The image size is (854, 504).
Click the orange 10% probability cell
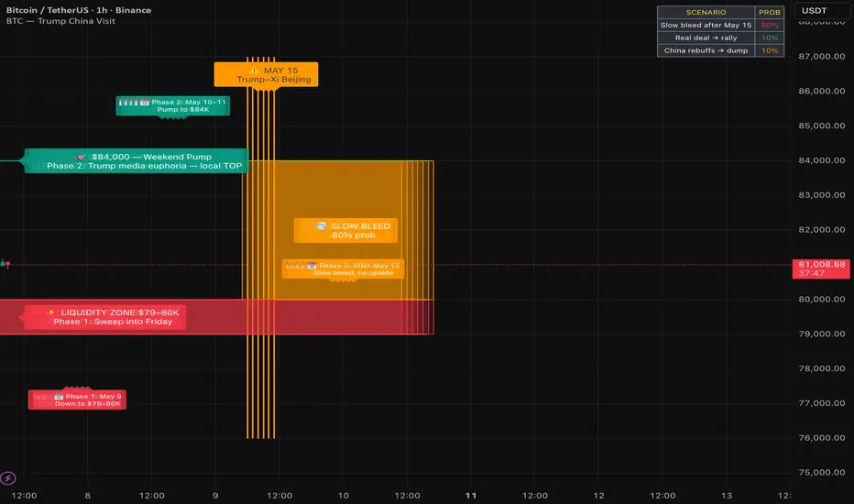click(770, 50)
